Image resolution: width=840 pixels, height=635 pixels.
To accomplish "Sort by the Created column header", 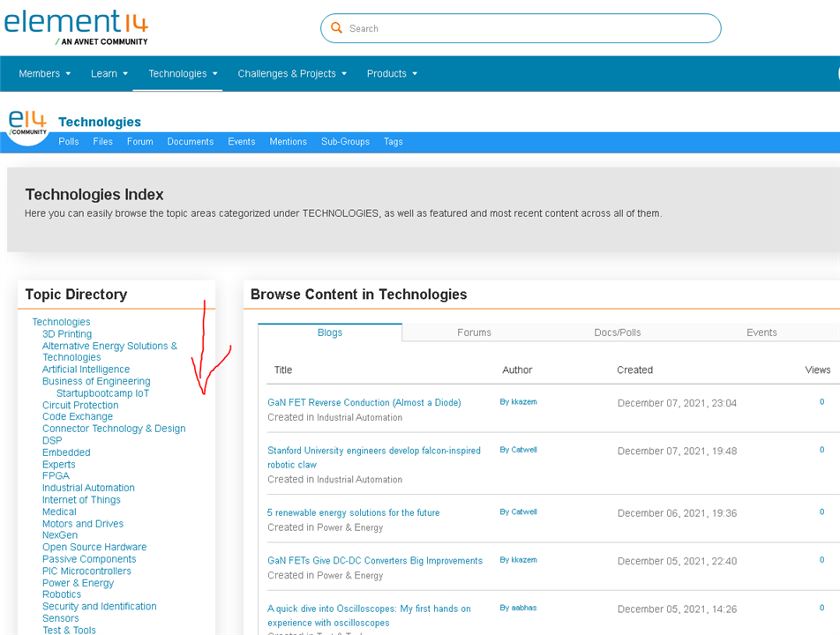I will (x=634, y=370).
